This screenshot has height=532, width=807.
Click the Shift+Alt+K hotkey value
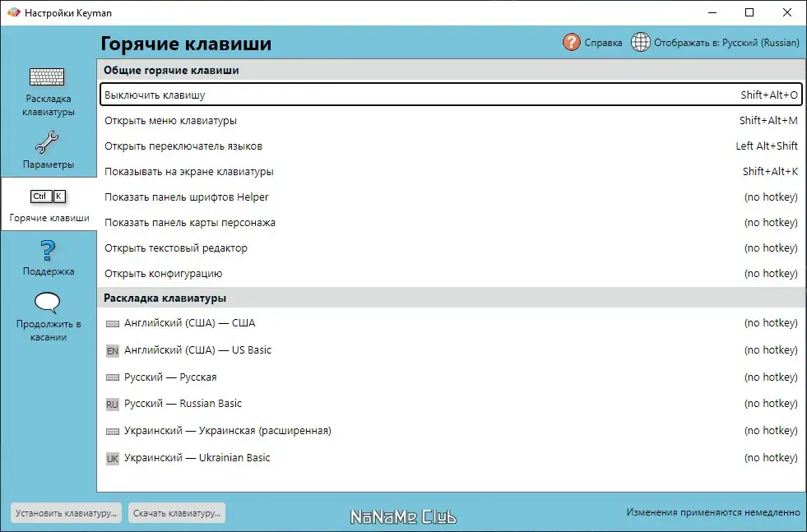pyautogui.click(x=770, y=171)
